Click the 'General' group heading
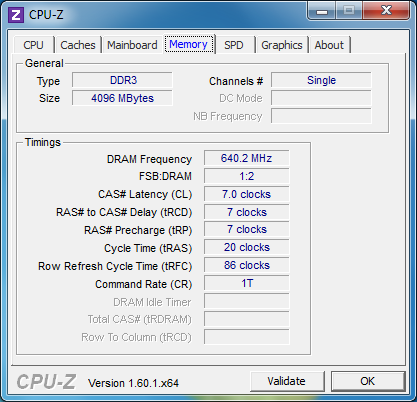417x402 pixels. (x=44, y=63)
